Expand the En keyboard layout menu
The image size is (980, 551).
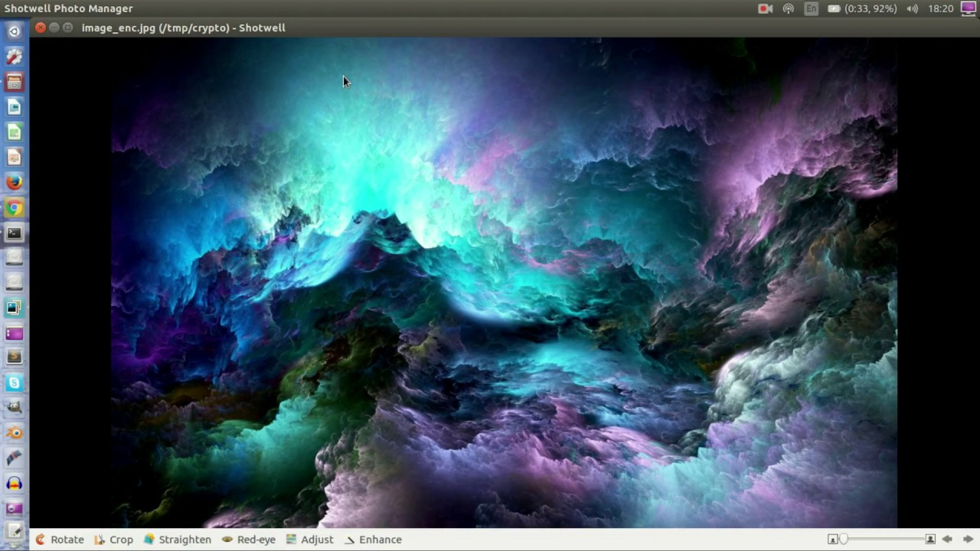[811, 8]
